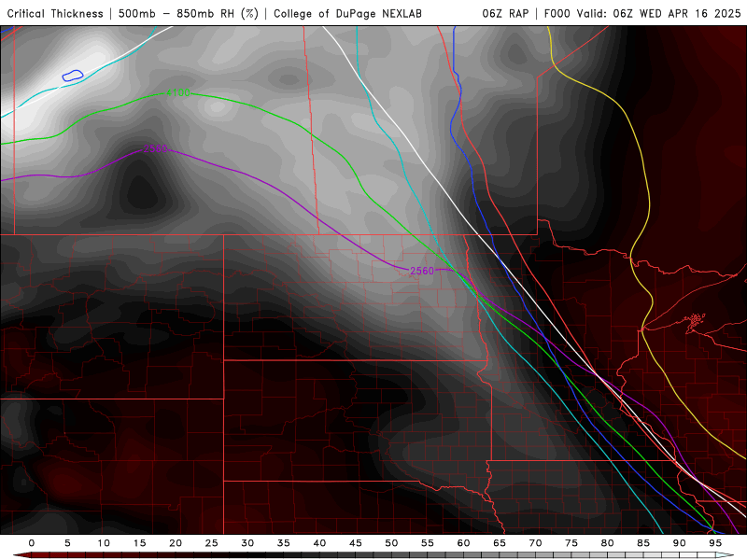The height and width of the screenshot is (560, 747).
Task: Click the "5" value on the color scale
Action: tap(67, 543)
